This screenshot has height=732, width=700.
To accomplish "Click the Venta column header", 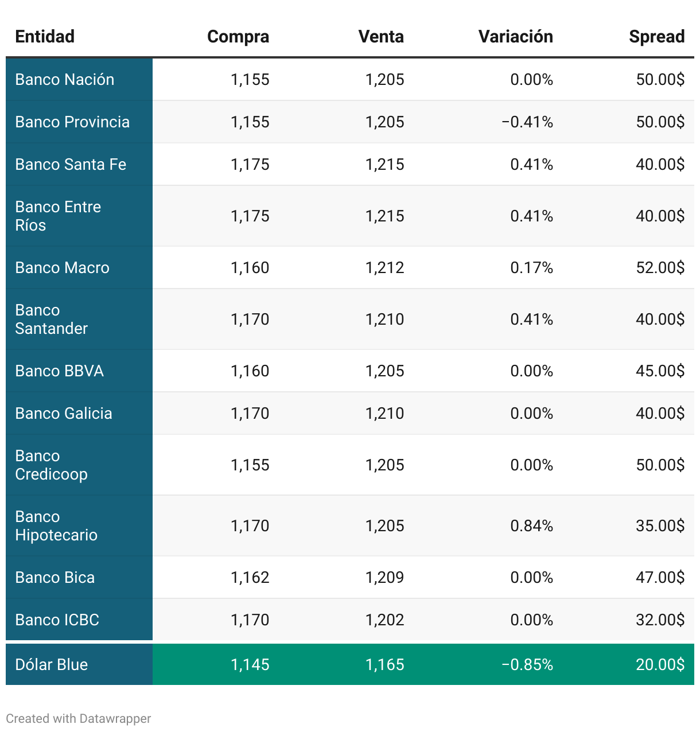I will [381, 37].
